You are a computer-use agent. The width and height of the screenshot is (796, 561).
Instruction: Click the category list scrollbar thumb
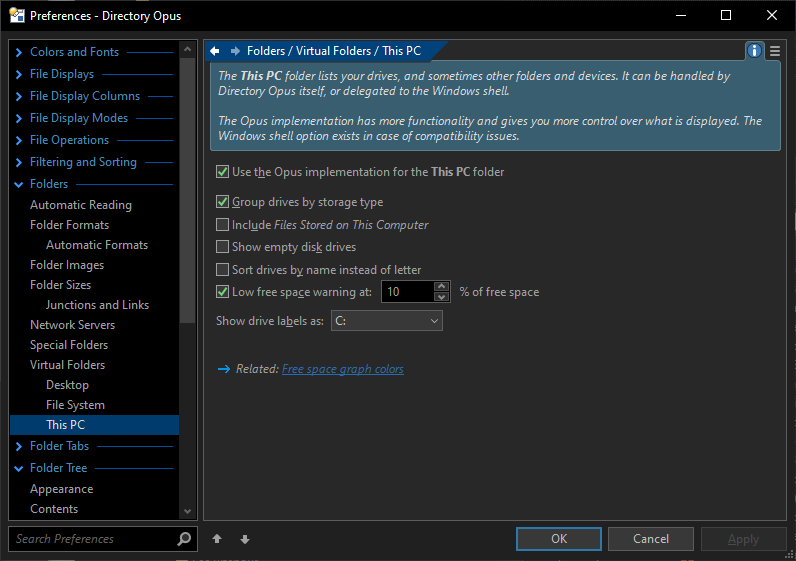point(187,190)
